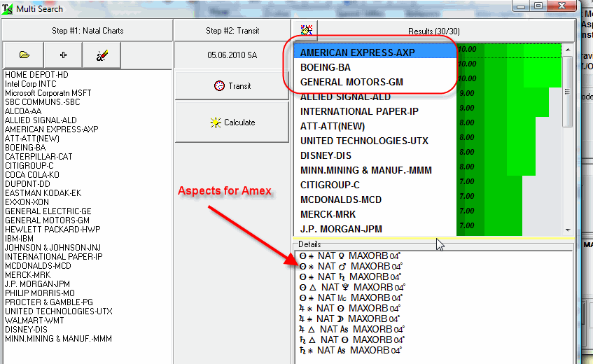This screenshot has height=364, width=593.
Task: Click the green score bar for DISNEY-DIS
Action: click(x=490, y=155)
